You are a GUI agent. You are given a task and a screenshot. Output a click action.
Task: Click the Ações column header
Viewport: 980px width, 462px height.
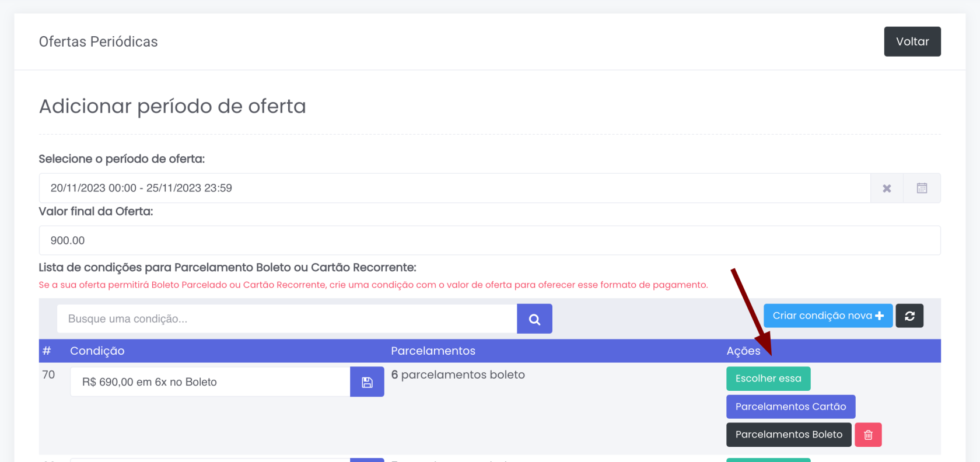(743, 351)
